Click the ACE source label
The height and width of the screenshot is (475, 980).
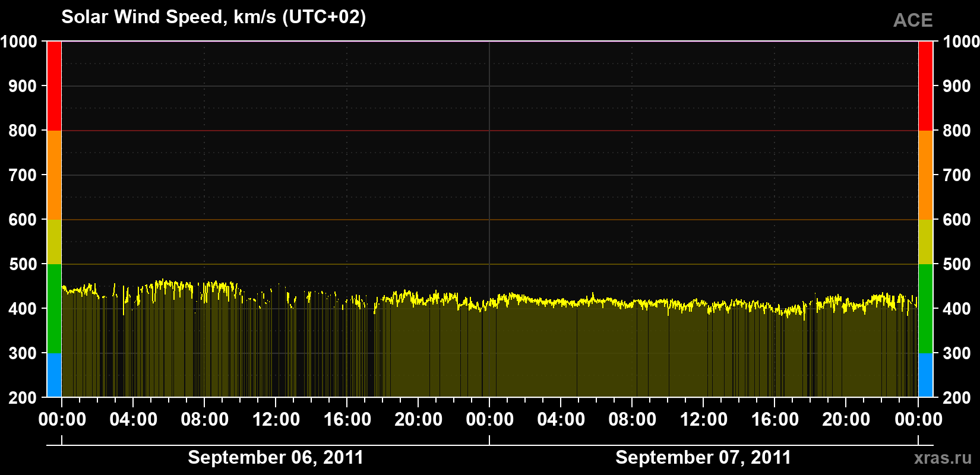(x=913, y=20)
